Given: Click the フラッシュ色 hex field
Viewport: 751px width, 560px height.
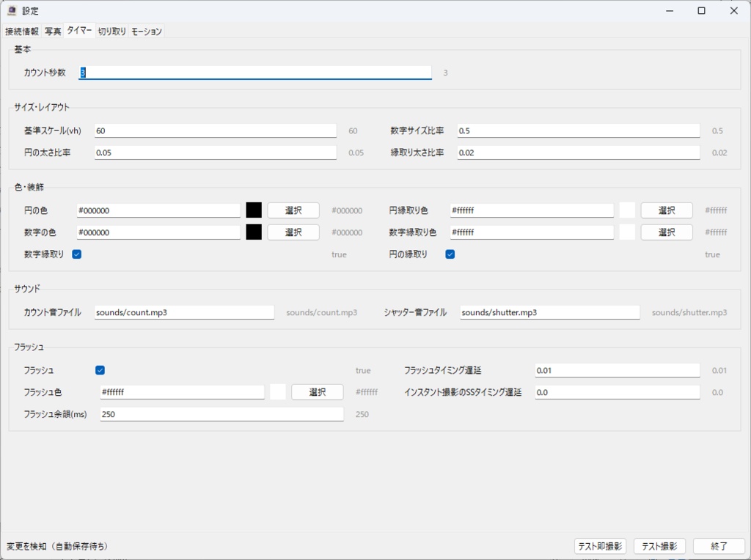Looking at the screenshot, I should (182, 392).
